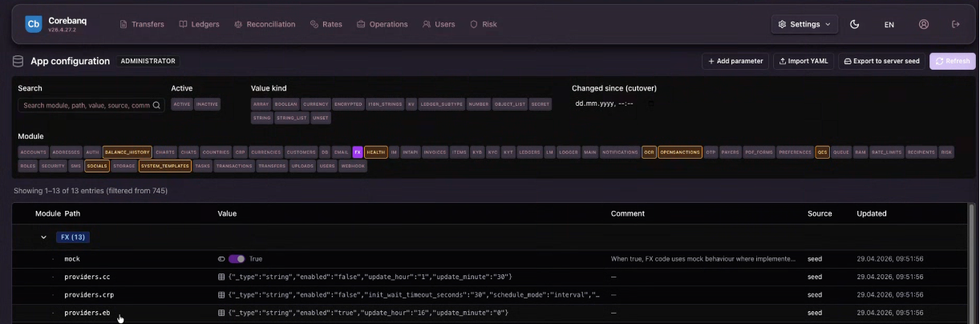Viewport: 980px width, 324px height.
Task: Toggle the INACTIVE filter chip
Action: [x=208, y=104]
